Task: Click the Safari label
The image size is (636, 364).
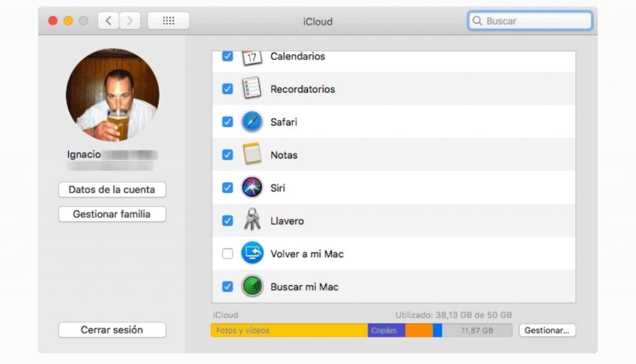Action: 283,122
